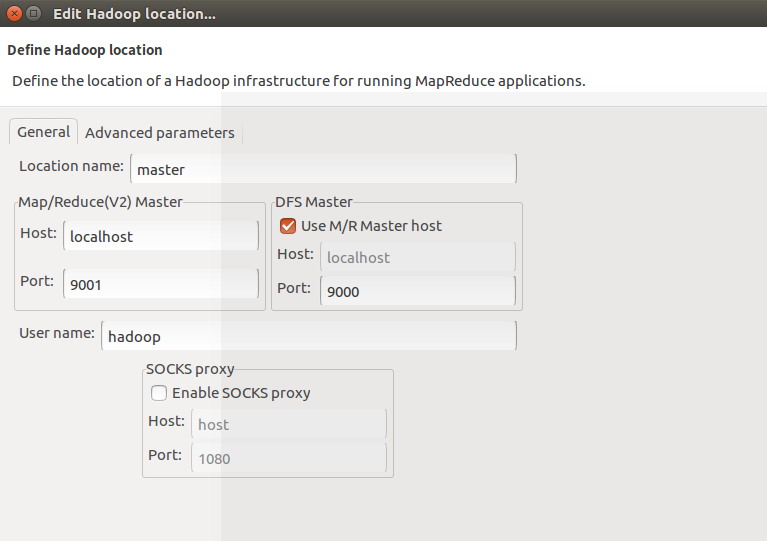The image size is (767, 541).
Task: Click the Use M/R Master host label
Action: pyautogui.click(x=371, y=226)
